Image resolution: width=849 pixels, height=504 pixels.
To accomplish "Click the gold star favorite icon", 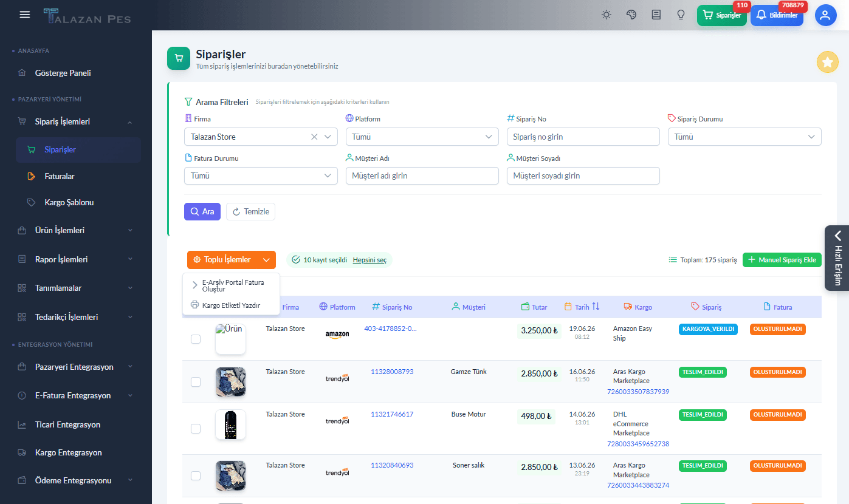I will click(x=827, y=62).
